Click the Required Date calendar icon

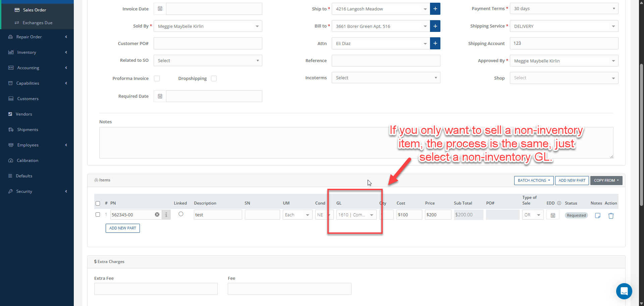tap(160, 96)
